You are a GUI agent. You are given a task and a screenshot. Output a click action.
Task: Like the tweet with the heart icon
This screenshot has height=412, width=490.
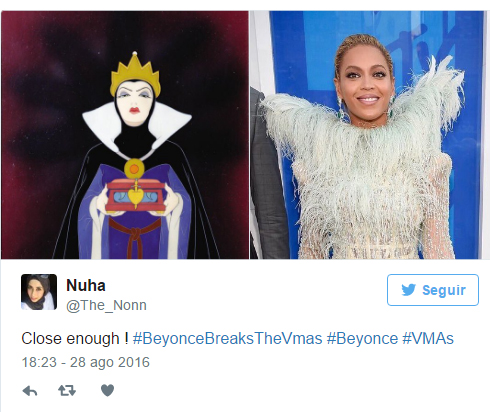[x=107, y=390]
